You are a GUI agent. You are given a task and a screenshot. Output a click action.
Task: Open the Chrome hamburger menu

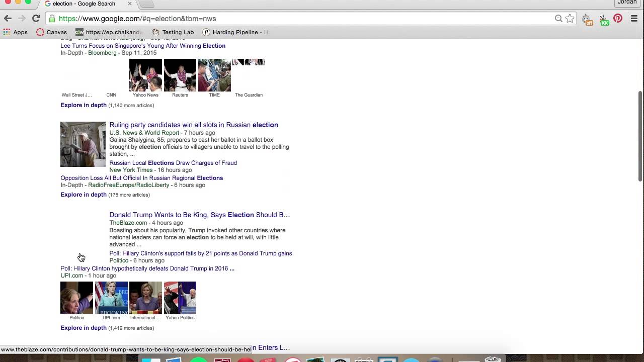(x=634, y=19)
